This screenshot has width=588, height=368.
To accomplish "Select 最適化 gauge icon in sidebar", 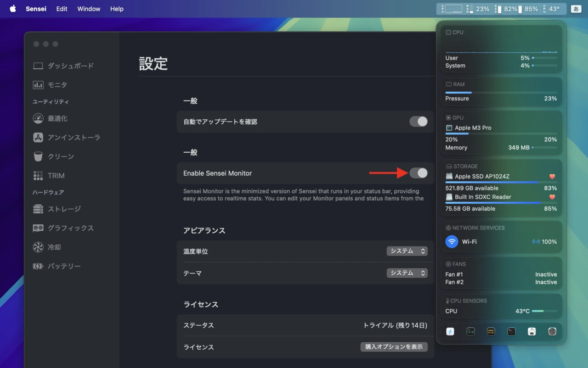I will pos(38,118).
